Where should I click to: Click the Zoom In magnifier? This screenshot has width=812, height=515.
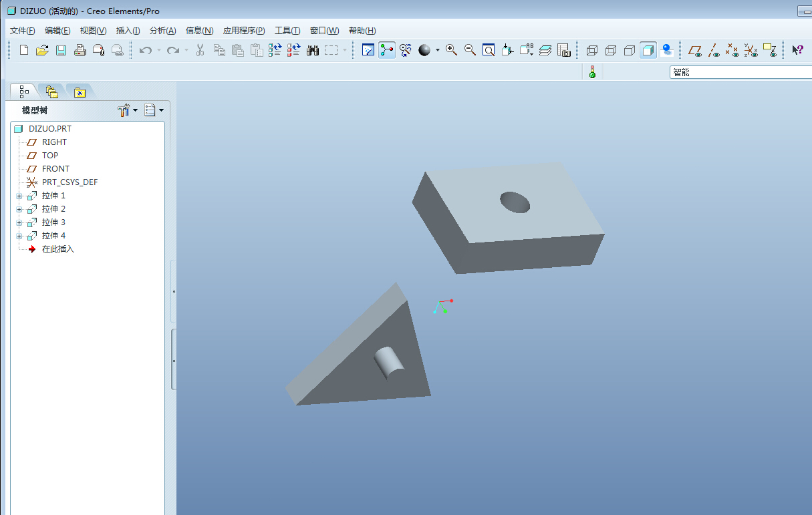[451, 50]
